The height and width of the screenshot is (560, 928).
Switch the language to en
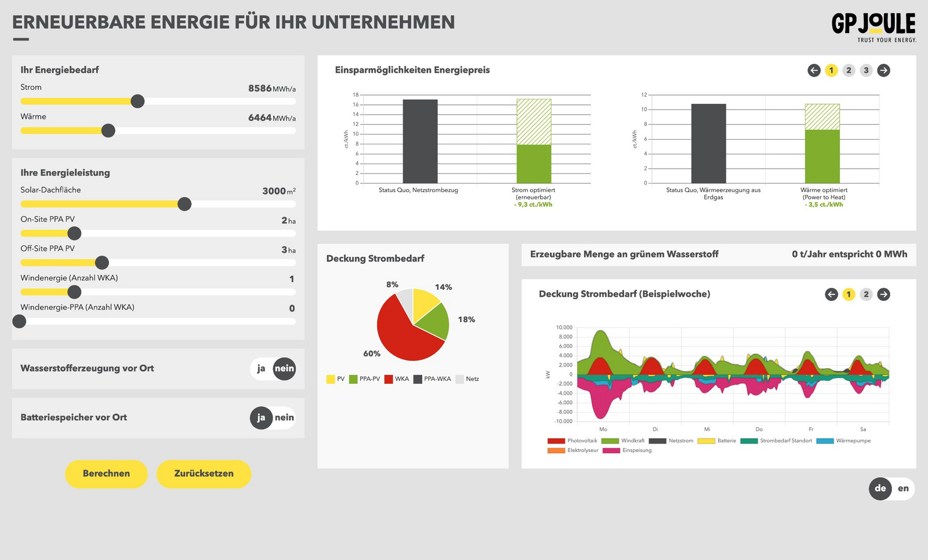pos(902,489)
